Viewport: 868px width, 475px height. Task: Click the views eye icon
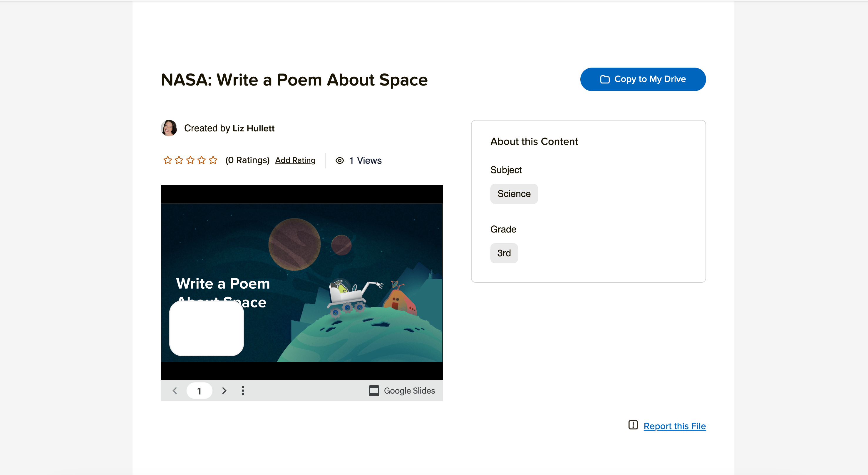(340, 160)
